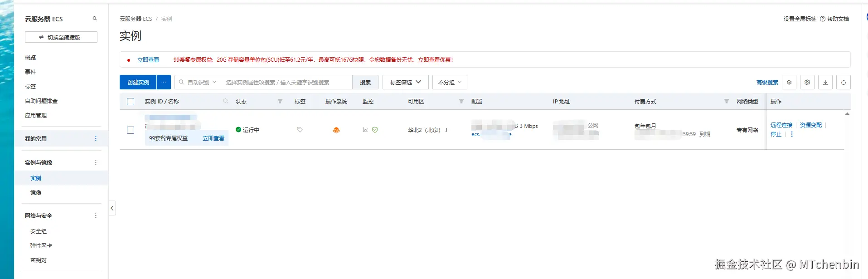Click the 帮助文档 help icon

[x=823, y=19]
